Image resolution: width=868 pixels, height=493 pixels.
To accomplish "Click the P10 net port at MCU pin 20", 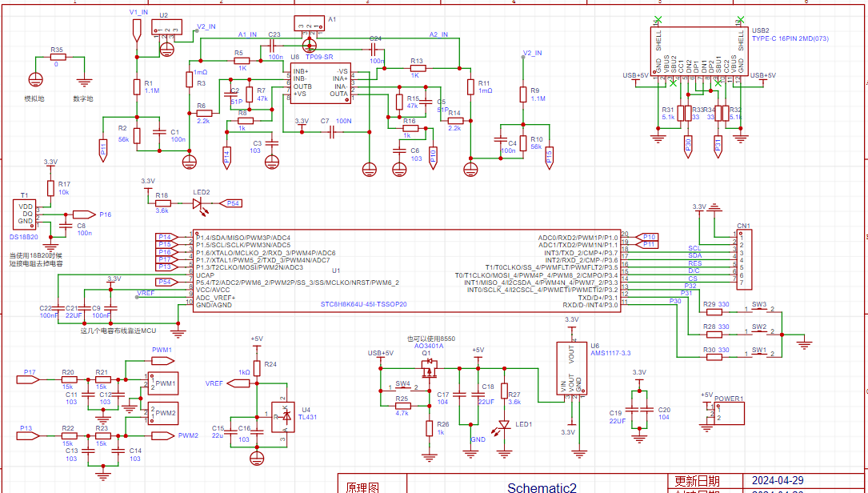I will click(648, 237).
